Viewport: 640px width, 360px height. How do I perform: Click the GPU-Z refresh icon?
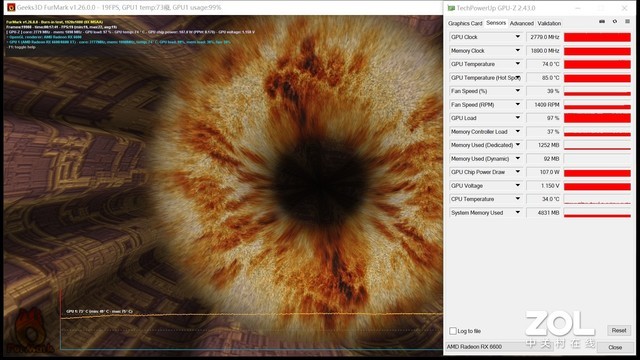pyautogui.click(x=615, y=22)
